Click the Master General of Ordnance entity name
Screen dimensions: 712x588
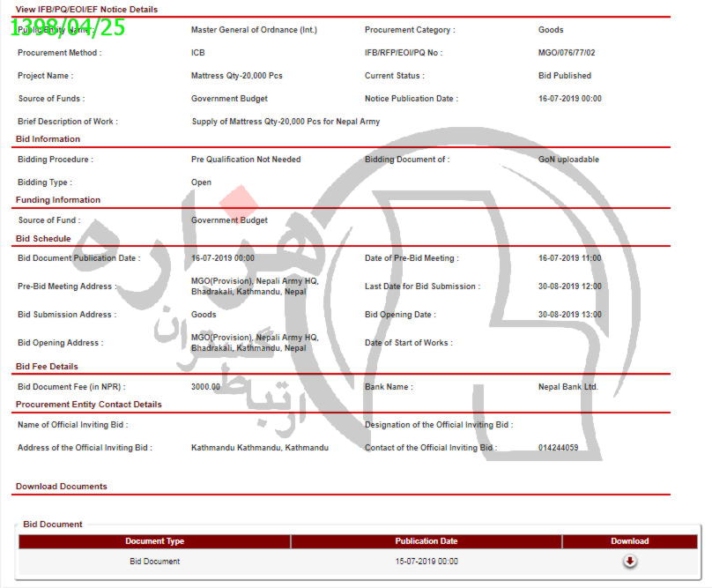click(x=254, y=30)
